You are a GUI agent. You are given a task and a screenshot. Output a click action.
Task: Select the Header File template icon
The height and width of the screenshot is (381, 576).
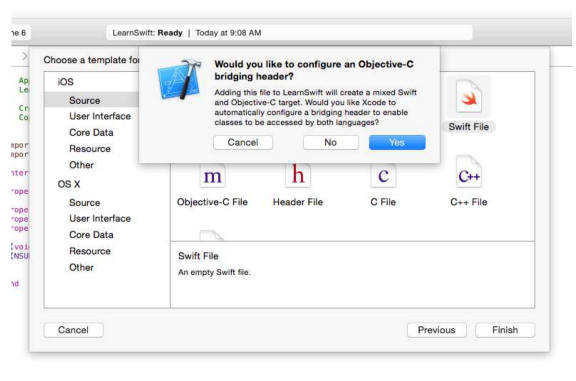[x=298, y=175]
